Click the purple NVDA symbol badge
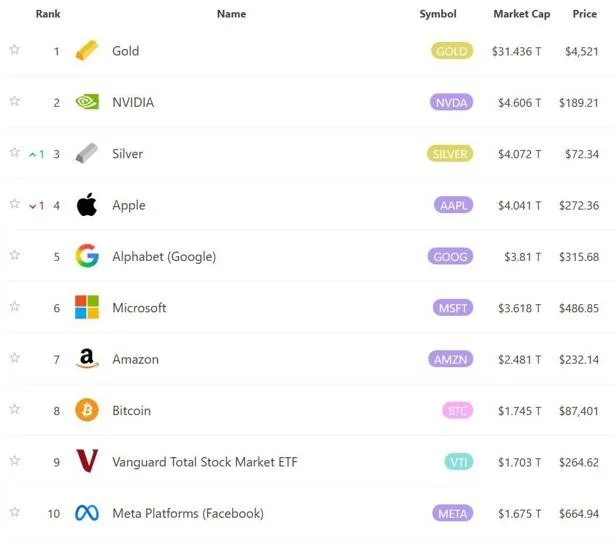Screen dimensions: 615x540 pos(452,102)
